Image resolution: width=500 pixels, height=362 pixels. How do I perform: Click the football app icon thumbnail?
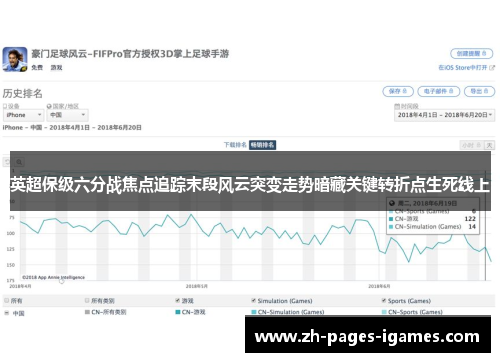point(15,59)
